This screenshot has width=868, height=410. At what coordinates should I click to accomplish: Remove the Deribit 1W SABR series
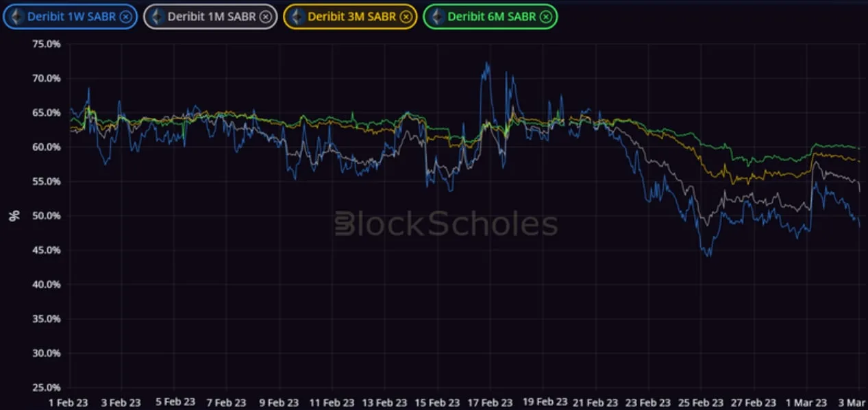pos(125,17)
